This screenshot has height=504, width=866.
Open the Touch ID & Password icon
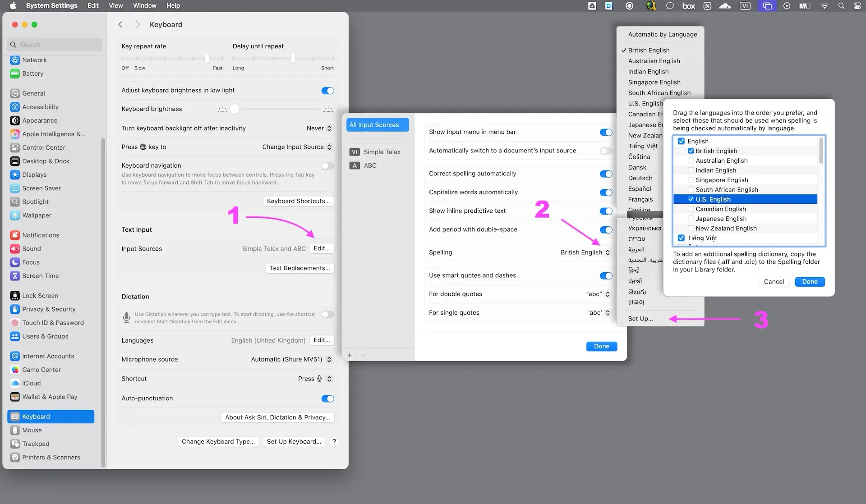[15, 323]
